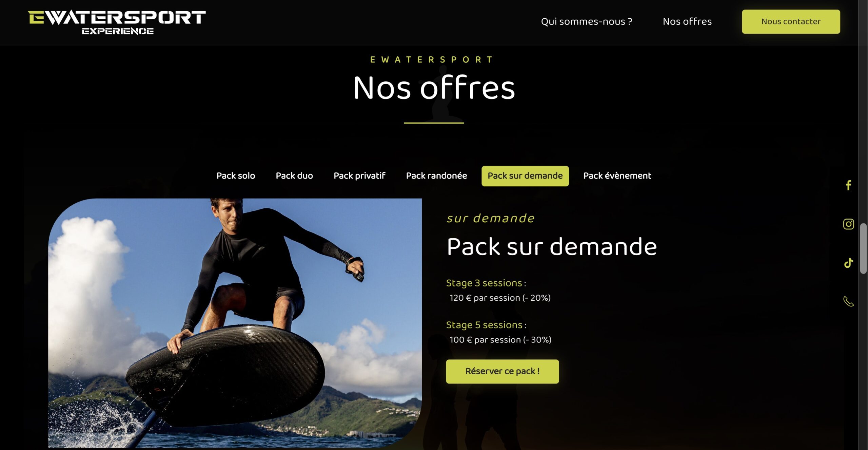Screen dimensions: 868x450
Task: Click the efoil surfer photo
Action: [235, 323]
